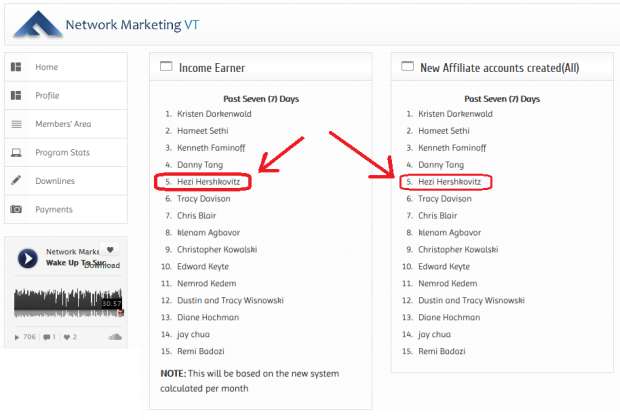Click the Network Marketing VT logo
620x420 pixels.
click(x=38, y=25)
